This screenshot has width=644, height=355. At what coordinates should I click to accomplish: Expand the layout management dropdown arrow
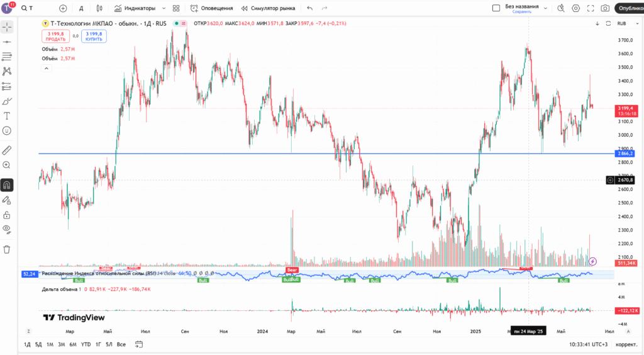pos(545,8)
